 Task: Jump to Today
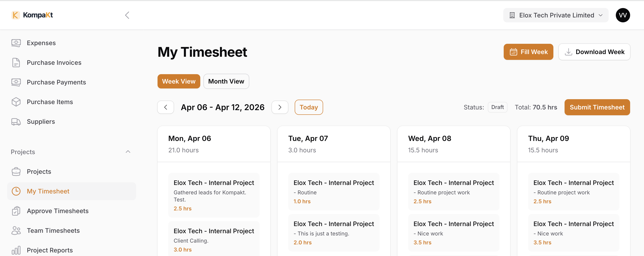[309, 107]
